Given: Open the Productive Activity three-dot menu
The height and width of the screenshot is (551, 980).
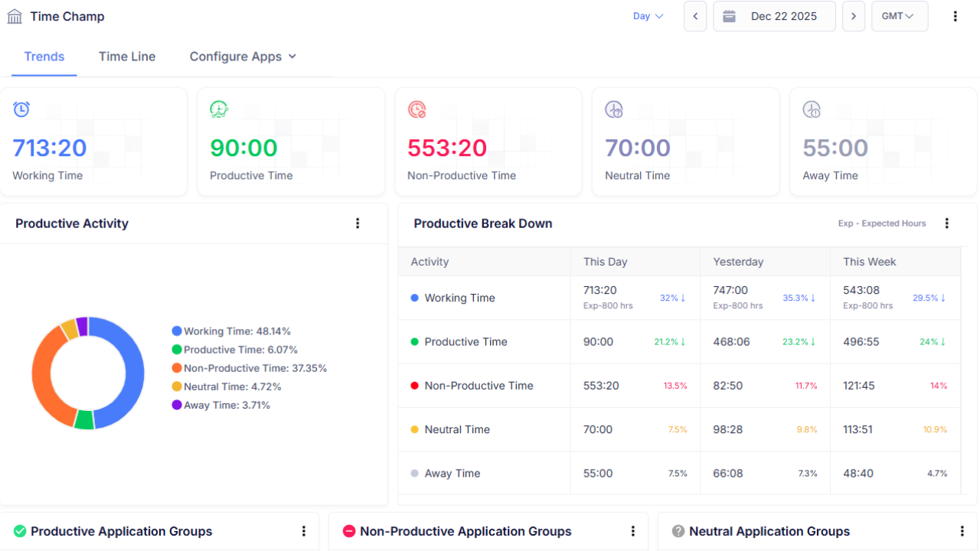Looking at the screenshot, I should (x=358, y=223).
